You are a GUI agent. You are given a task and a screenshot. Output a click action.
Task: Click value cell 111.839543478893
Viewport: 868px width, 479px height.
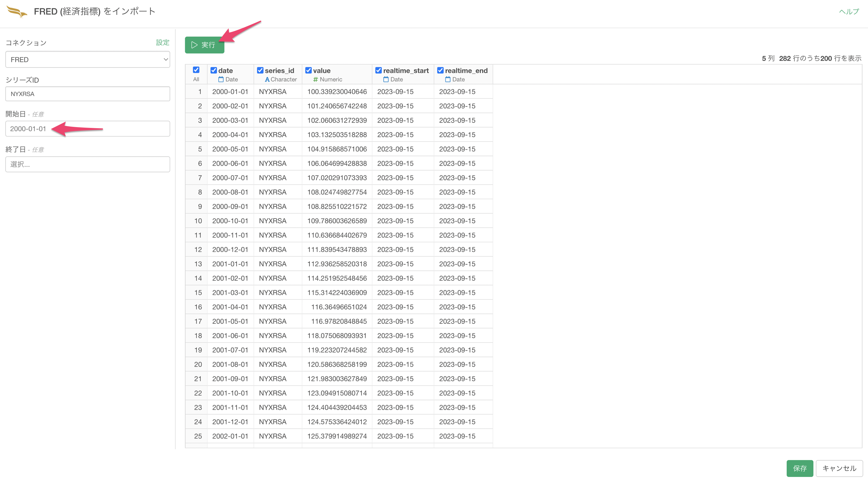click(x=337, y=249)
